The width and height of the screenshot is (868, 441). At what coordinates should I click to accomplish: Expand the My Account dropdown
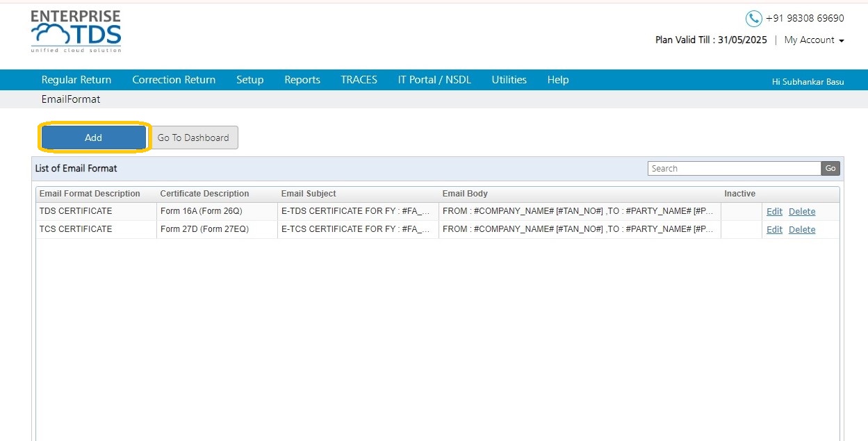pos(814,40)
